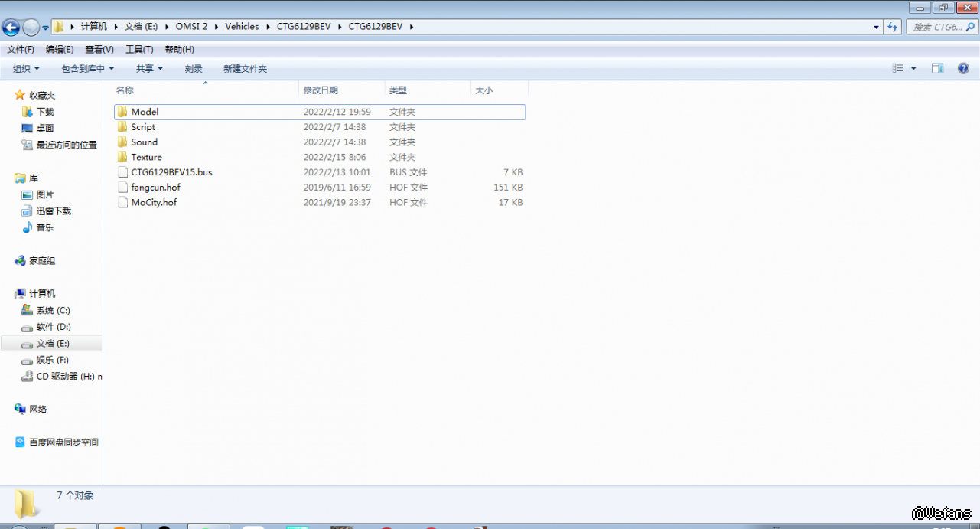Open the Texture folder
The image size is (980, 529).
click(146, 157)
